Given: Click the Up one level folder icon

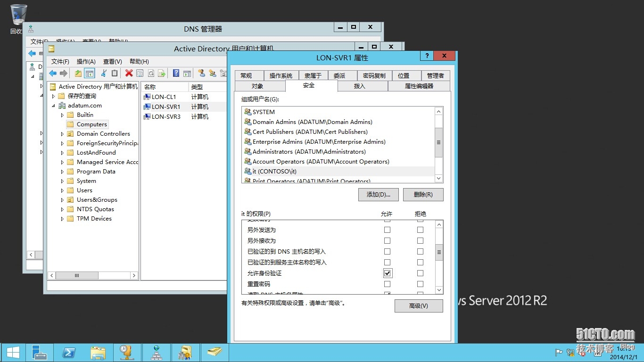Looking at the screenshot, I should coord(78,73).
